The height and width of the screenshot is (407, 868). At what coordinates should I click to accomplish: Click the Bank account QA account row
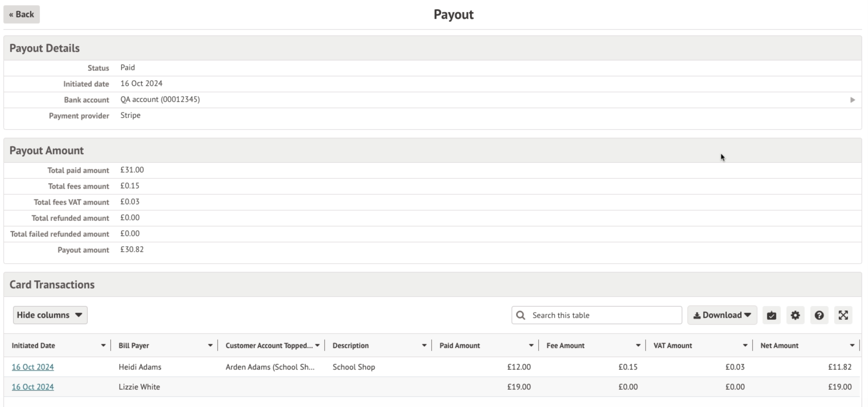160,100
